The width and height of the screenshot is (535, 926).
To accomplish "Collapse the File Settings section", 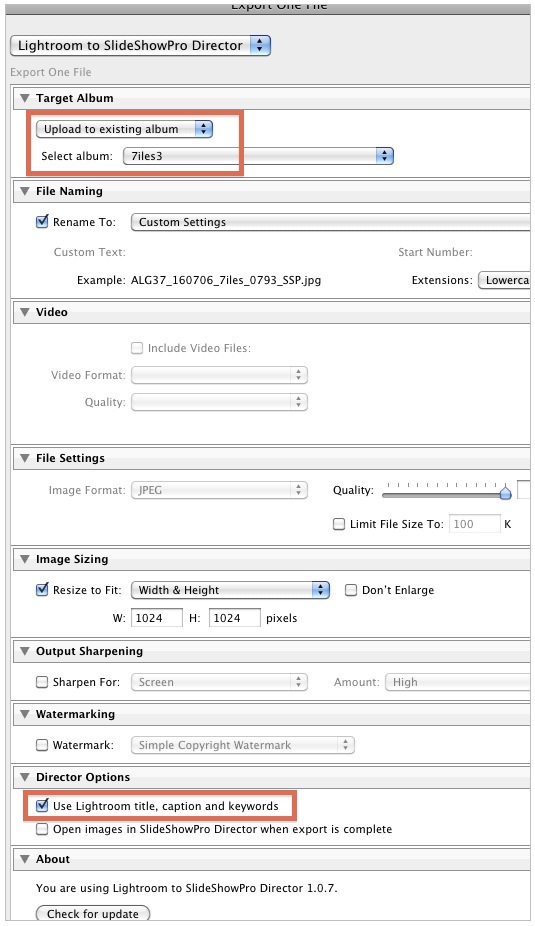I will coord(25,458).
